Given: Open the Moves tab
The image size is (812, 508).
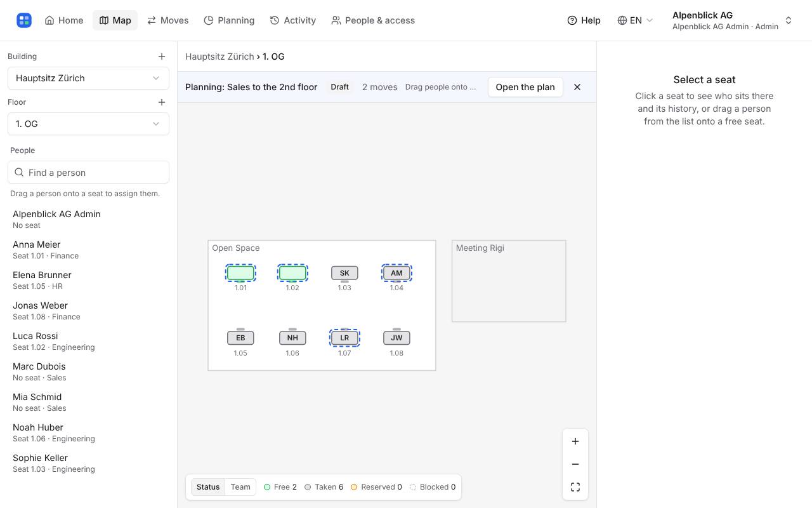Looking at the screenshot, I should click(167, 20).
